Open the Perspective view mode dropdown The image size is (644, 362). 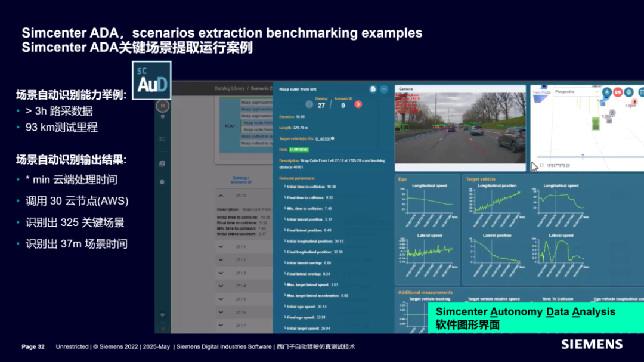pos(577,92)
